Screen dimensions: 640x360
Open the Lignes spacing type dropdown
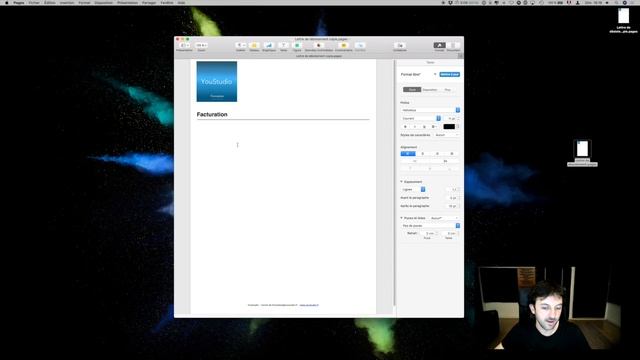click(413, 189)
